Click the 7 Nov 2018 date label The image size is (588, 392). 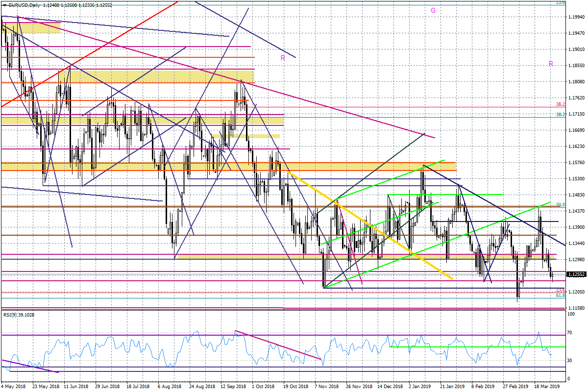pos(327,386)
